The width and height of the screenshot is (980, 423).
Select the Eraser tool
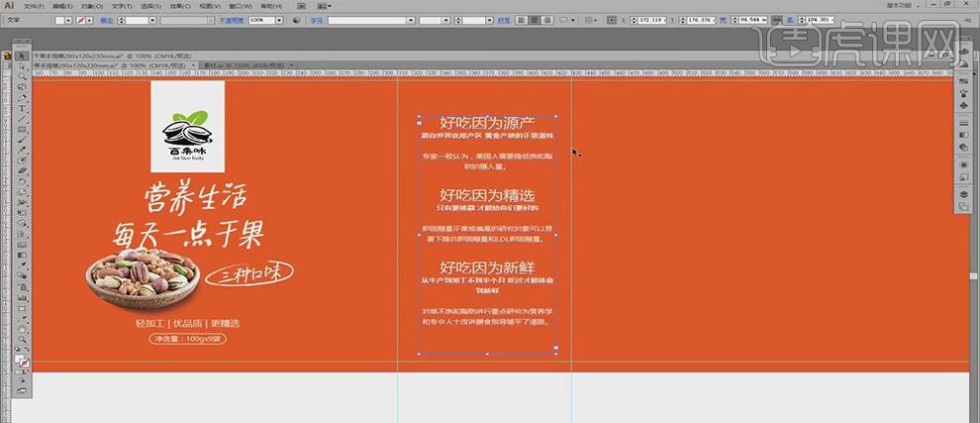tap(23, 170)
